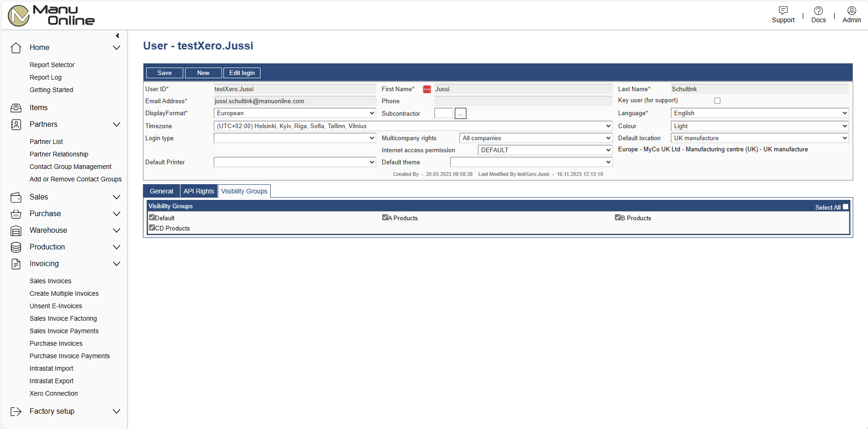
Task: Switch to the API Rights tab
Action: tap(198, 191)
